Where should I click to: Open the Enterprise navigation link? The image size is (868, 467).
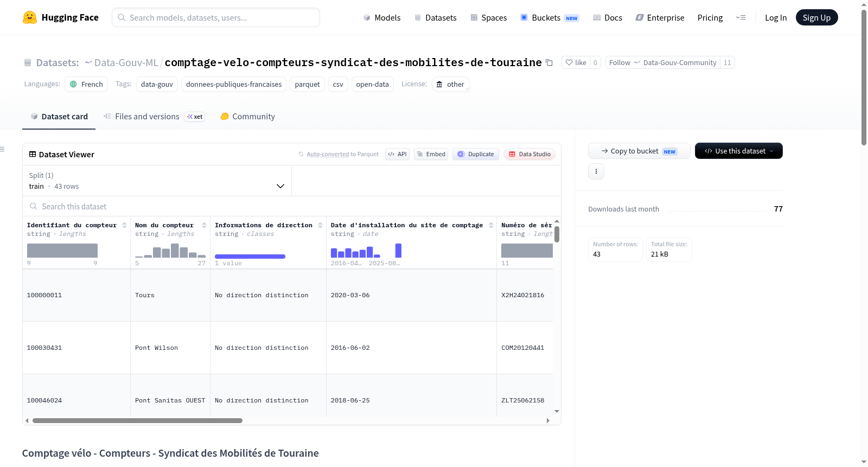pos(660,17)
